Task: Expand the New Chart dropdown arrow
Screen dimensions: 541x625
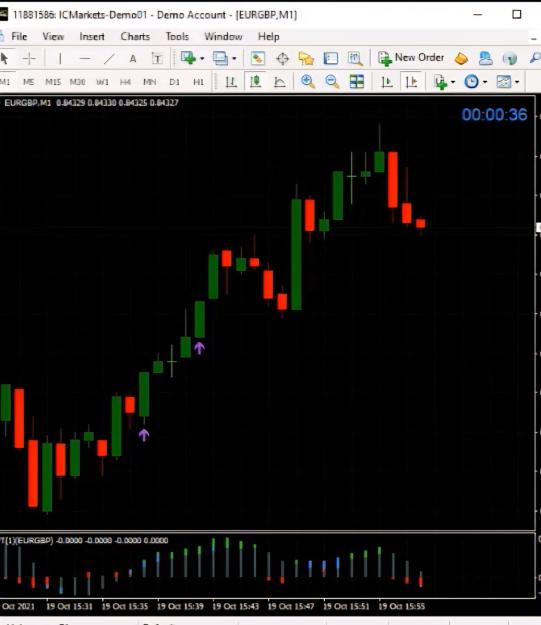Action: point(202,59)
